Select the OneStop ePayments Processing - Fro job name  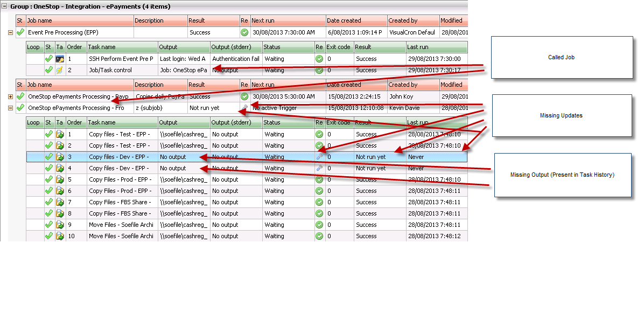[76, 108]
